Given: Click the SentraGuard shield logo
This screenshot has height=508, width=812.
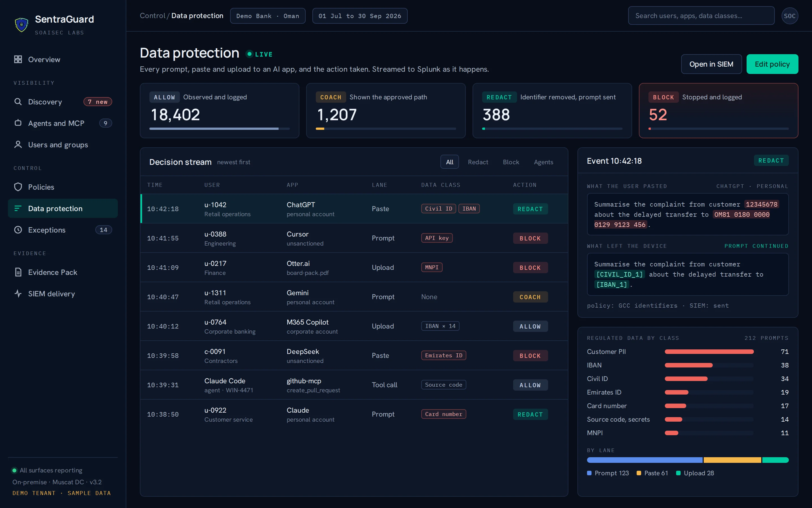Looking at the screenshot, I should point(21,25).
